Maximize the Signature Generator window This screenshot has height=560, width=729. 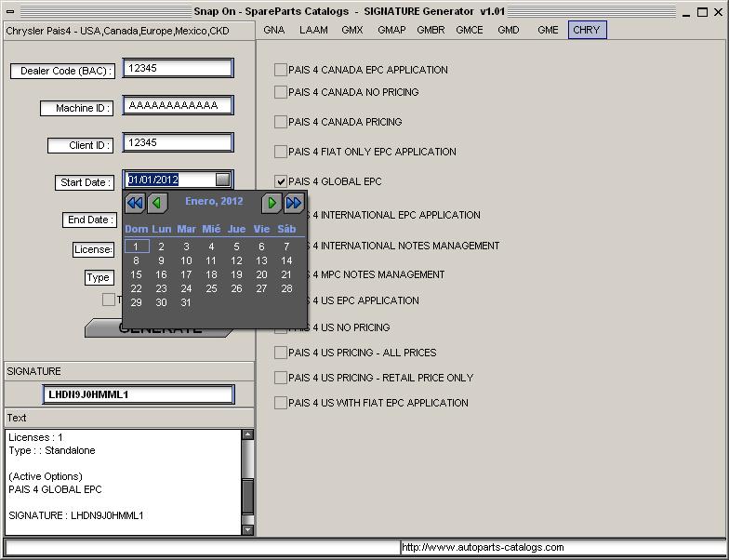tap(702, 12)
